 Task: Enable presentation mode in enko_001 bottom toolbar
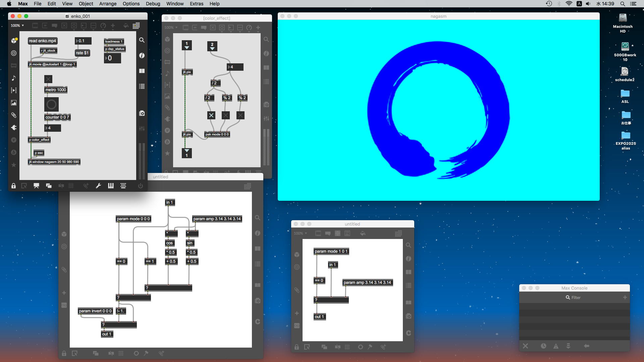coord(36,186)
